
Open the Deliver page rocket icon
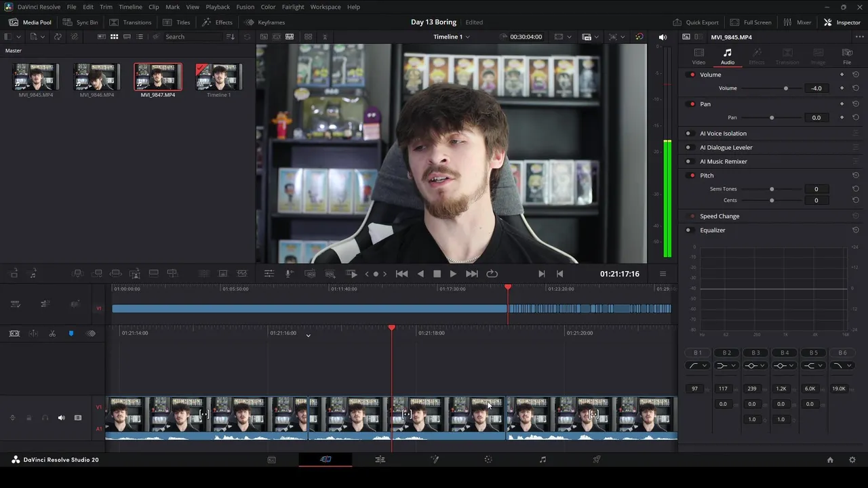point(597,460)
